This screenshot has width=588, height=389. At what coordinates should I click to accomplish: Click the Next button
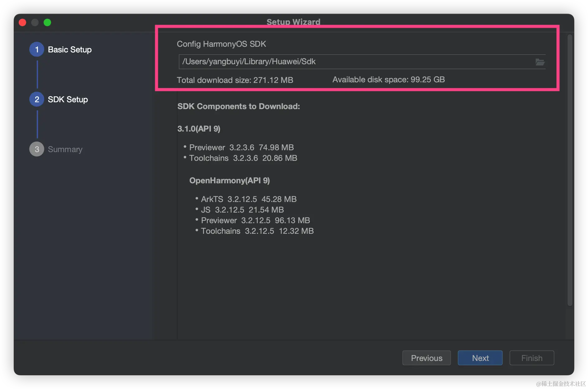(480, 358)
